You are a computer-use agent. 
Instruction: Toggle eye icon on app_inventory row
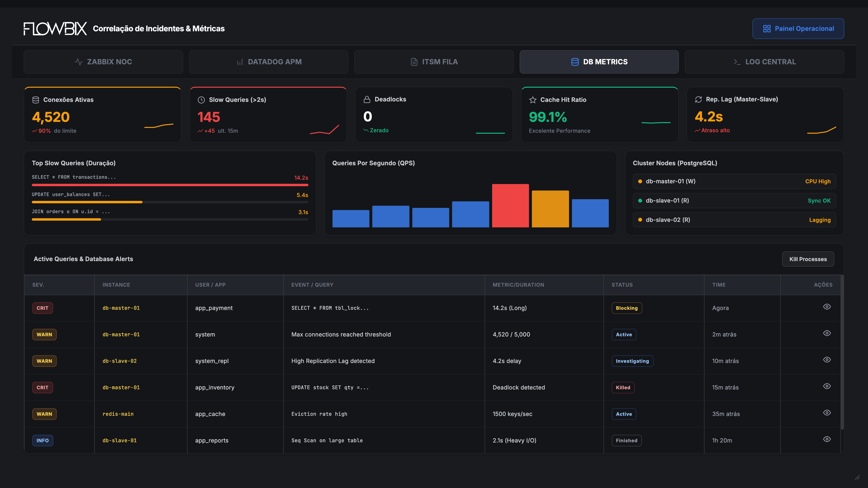827,386
